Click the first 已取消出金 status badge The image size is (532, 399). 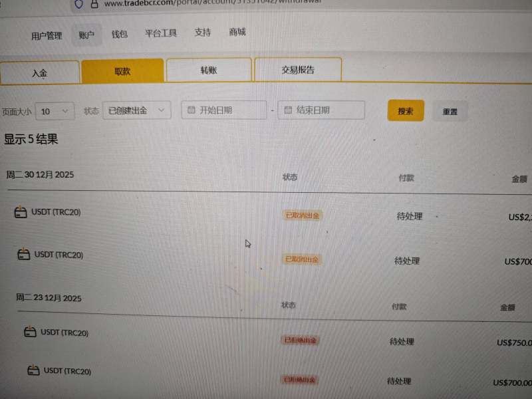pos(302,215)
